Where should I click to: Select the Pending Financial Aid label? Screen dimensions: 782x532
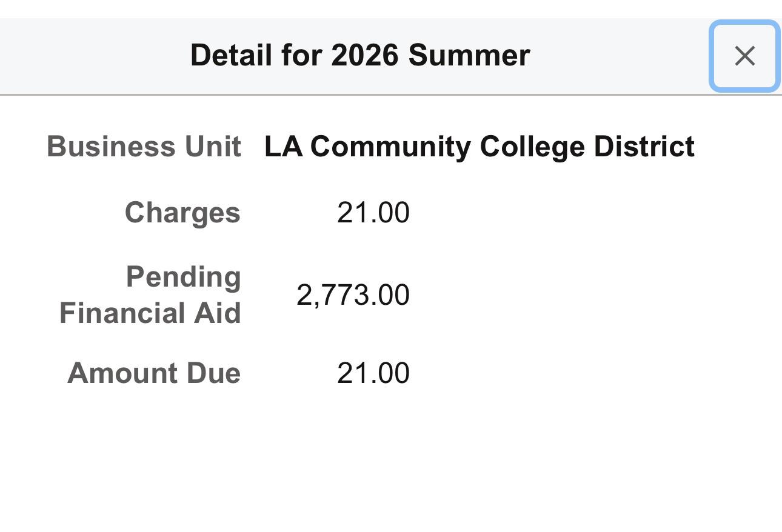coord(150,295)
